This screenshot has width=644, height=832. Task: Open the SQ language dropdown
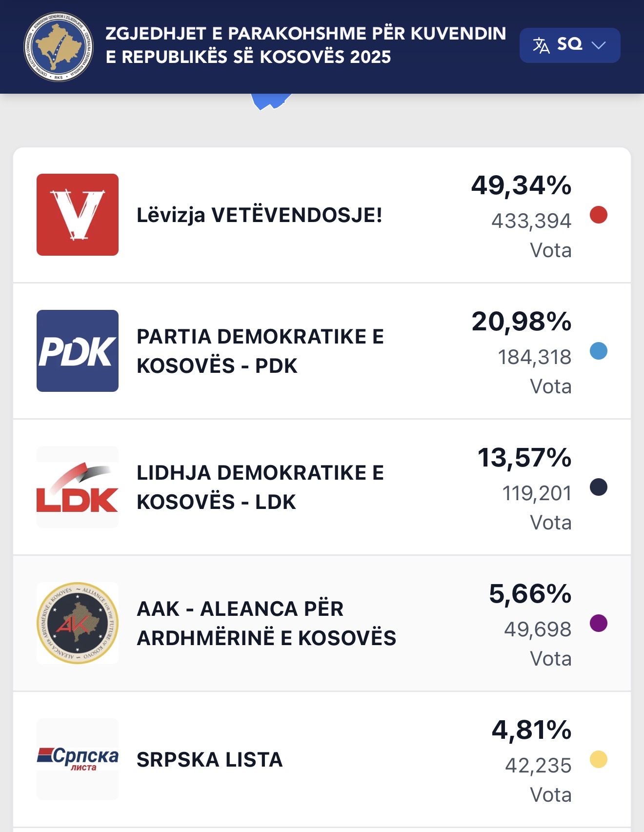[569, 45]
